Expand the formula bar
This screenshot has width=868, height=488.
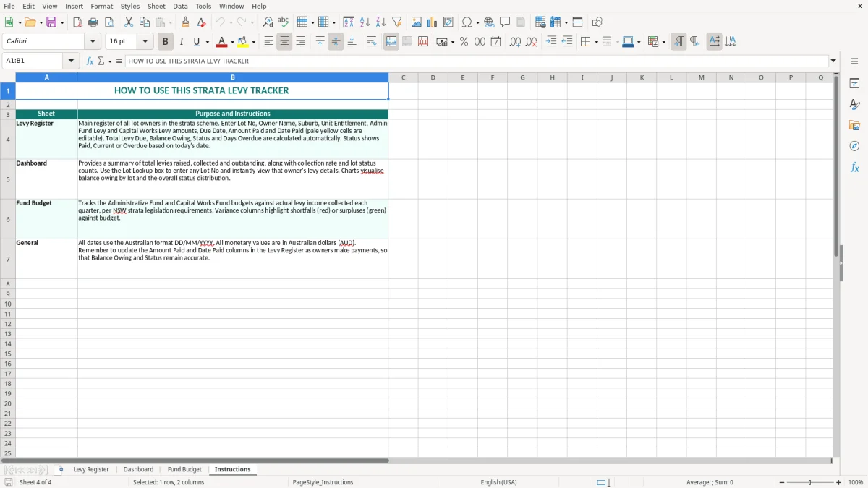(833, 61)
